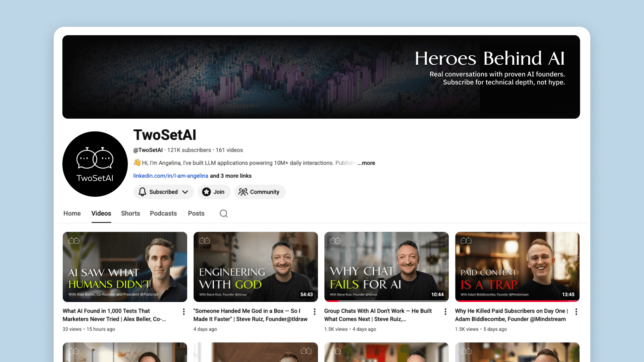Open three-dot menu for "God in a Box" video
Screen dimensions: 644x362
[x=315, y=312]
